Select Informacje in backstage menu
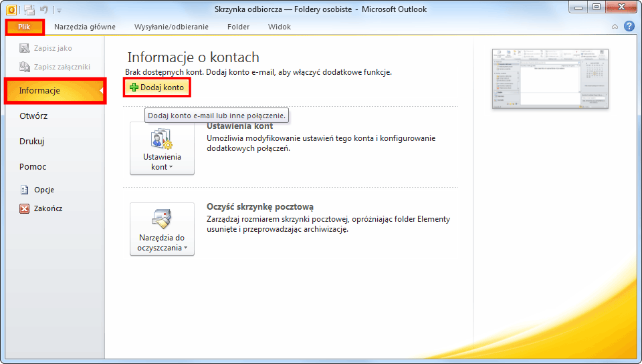 click(56, 91)
